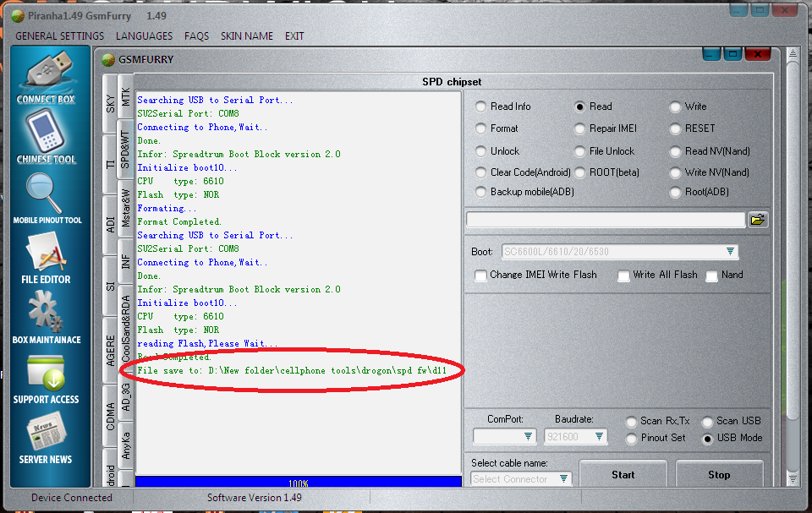Expand the Baudrate dropdown
Viewport: 812px width, 513px height.
coord(599,437)
